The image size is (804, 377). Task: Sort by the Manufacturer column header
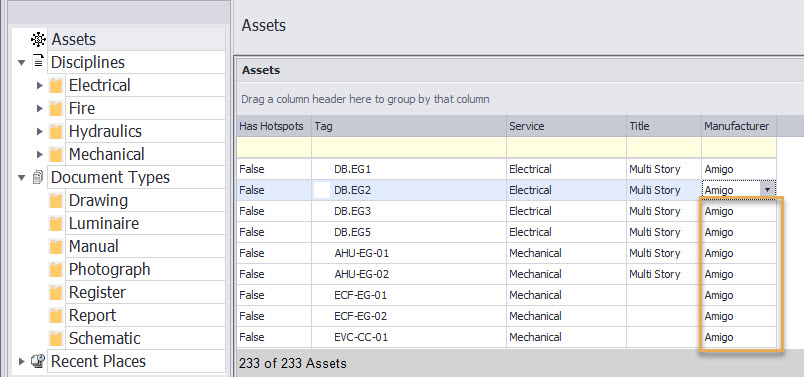pos(738,126)
